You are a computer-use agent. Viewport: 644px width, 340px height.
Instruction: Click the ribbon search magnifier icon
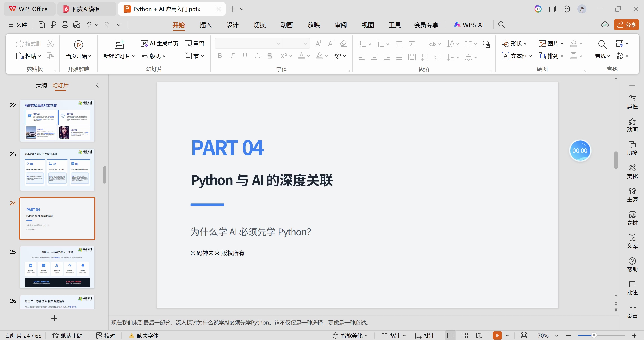click(x=502, y=25)
